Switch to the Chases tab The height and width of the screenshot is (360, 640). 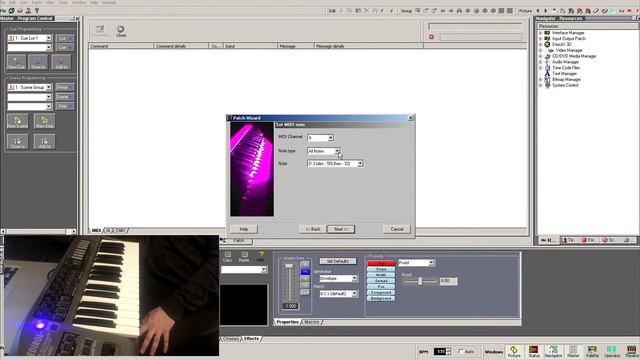(x=231, y=339)
